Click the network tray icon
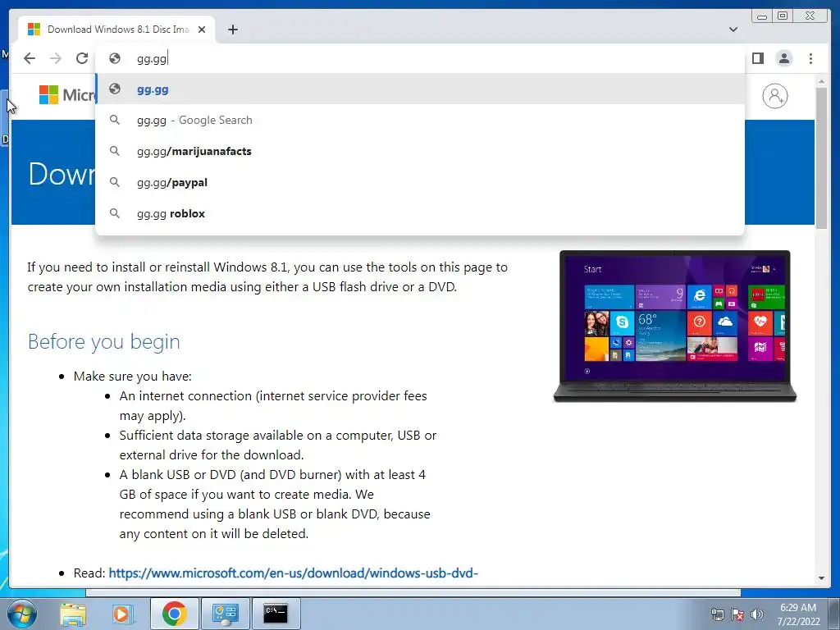Screen dimensions: 840x630 pyautogui.click(x=717, y=614)
